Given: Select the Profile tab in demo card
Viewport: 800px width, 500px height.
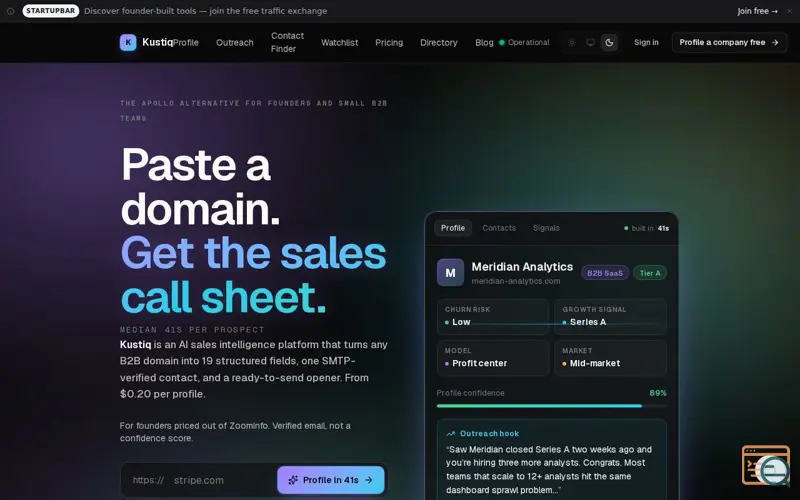Looking at the screenshot, I should pos(453,228).
